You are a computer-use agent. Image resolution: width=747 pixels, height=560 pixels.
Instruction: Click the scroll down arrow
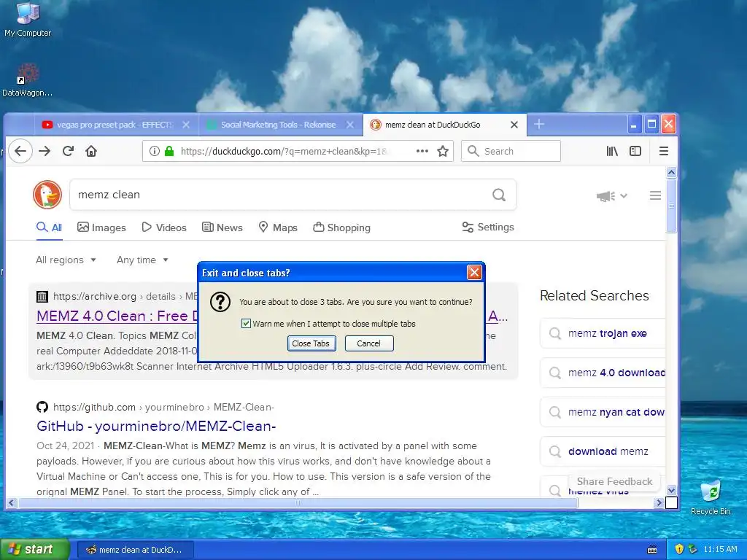click(671, 490)
